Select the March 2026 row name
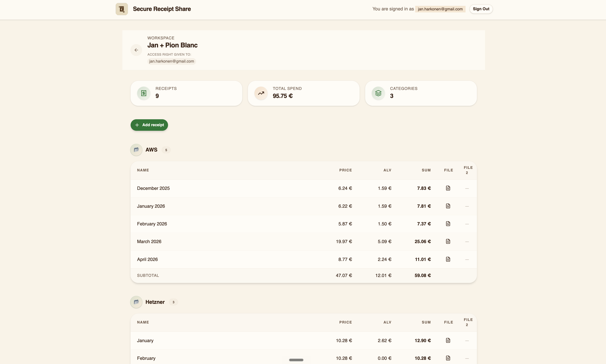This screenshot has width=606, height=364. (x=149, y=242)
